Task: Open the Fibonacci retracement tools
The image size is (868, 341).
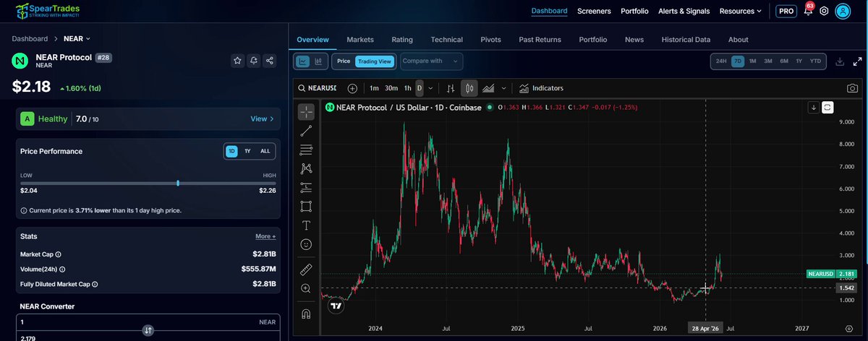Action: 306,150
